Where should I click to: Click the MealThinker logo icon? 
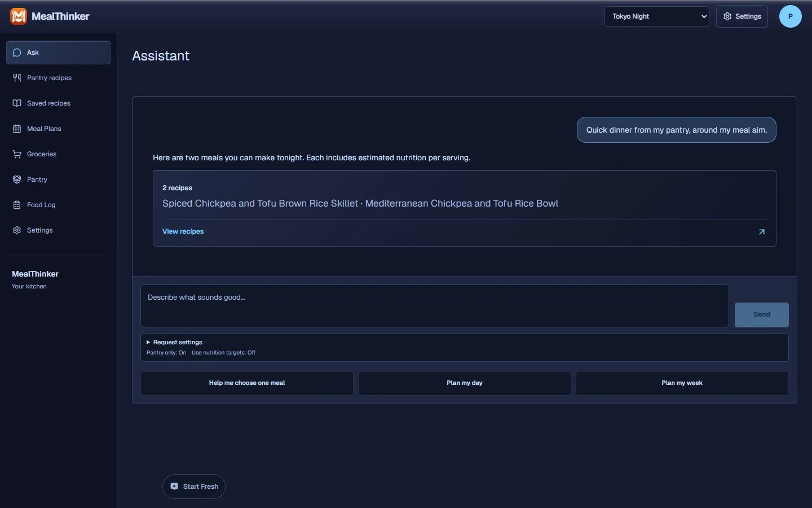point(19,16)
